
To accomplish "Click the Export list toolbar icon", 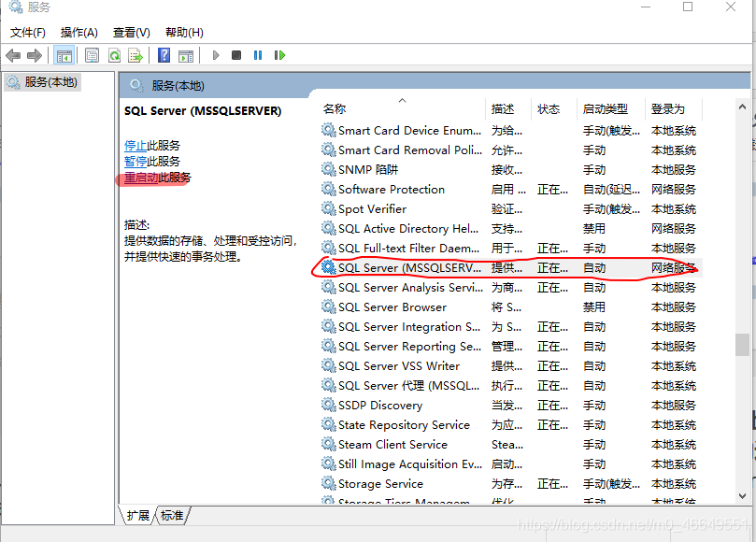I will click(136, 55).
